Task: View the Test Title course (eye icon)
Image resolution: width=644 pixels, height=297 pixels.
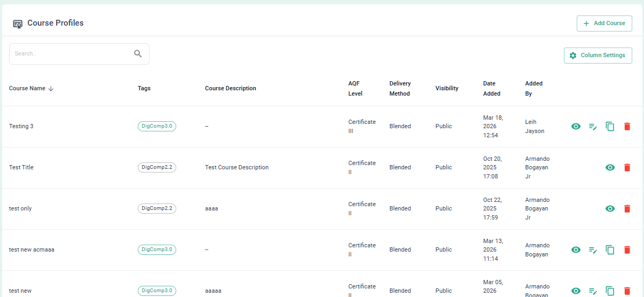Action: [610, 168]
